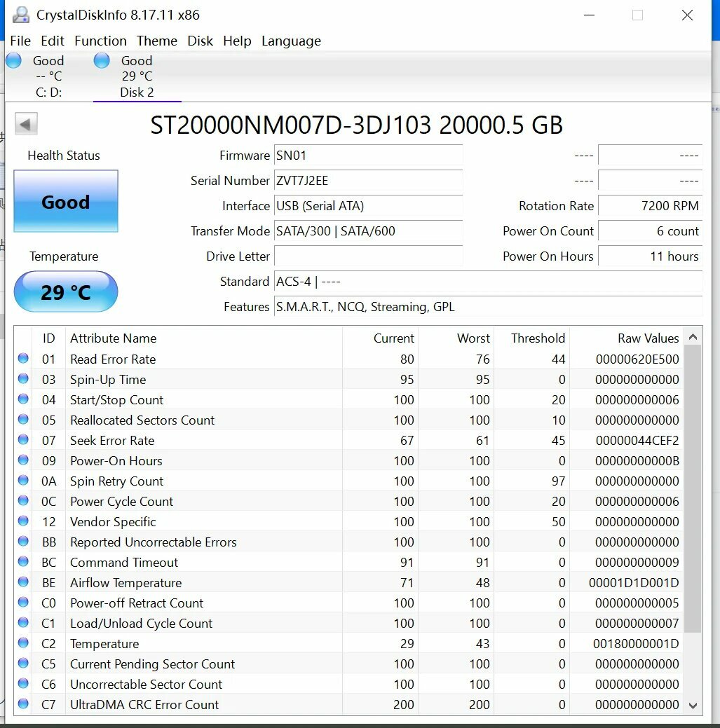Image resolution: width=720 pixels, height=728 pixels.
Task: Click the Power On Hours 11 hours field
Action: click(651, 256)
